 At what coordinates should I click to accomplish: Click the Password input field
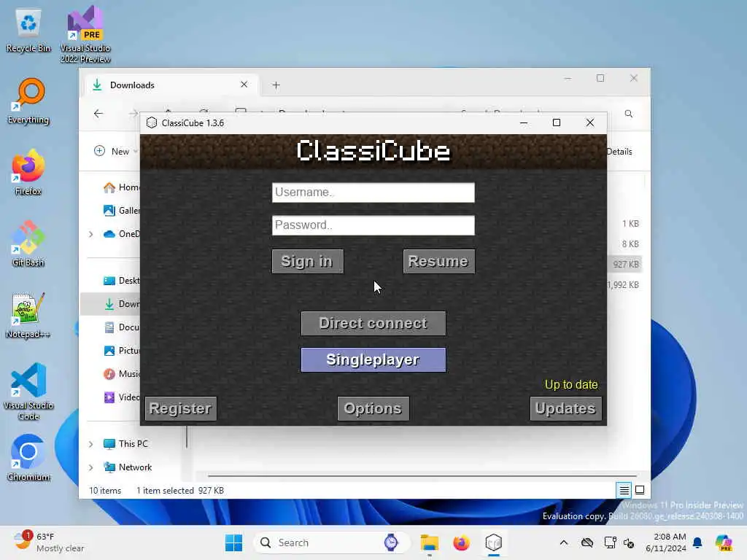(373, 225)
